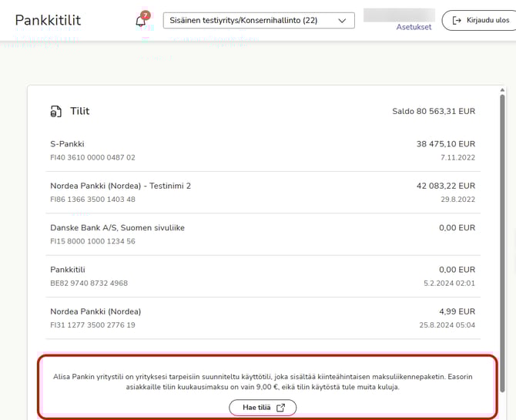Screen dimensions: 516x420
Task: Click the Tilit accounts document icon
Action: click(55, 112)
